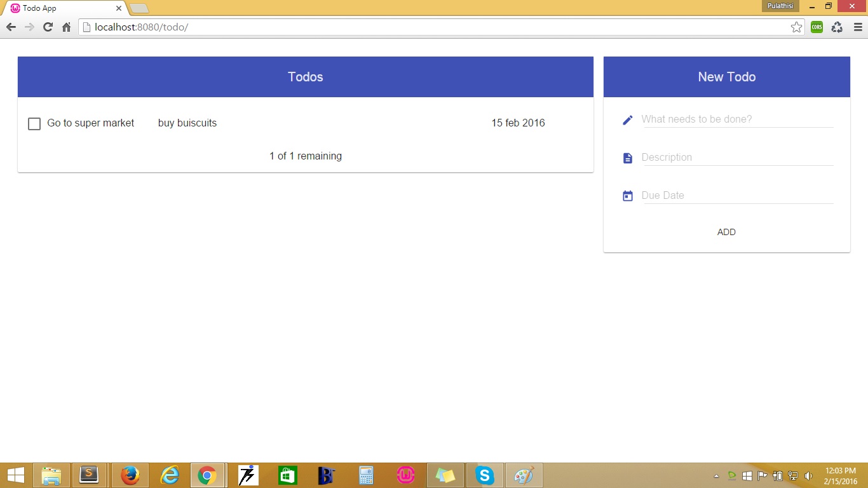
Task: Click the 'buy buiscuits' description text
Action: 187,123
